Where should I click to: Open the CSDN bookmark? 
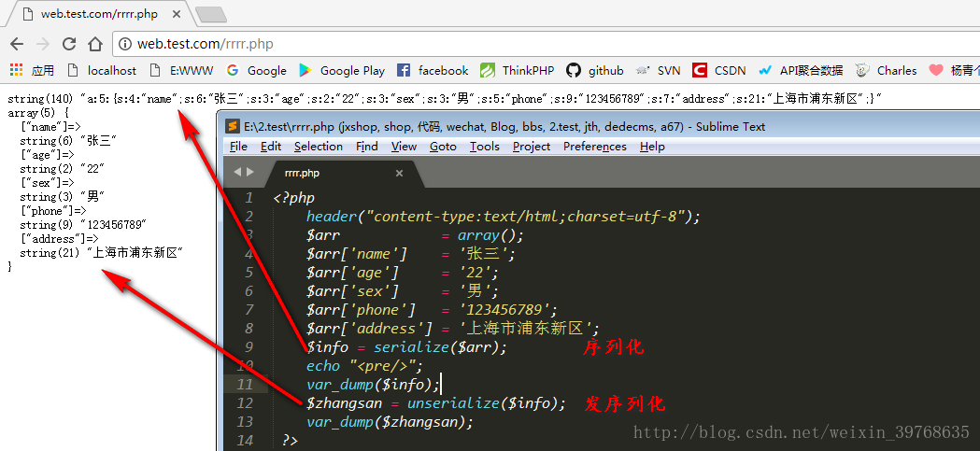point(719,71)
